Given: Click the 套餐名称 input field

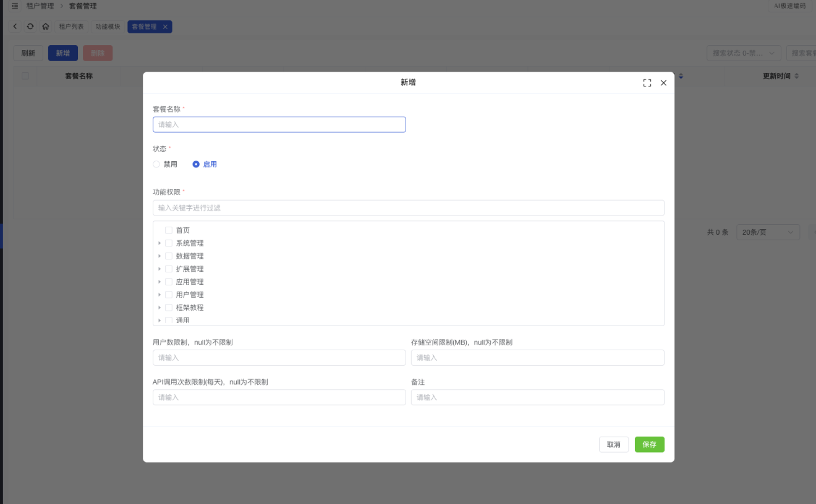Looking at the screenshot, I should 279,125.
